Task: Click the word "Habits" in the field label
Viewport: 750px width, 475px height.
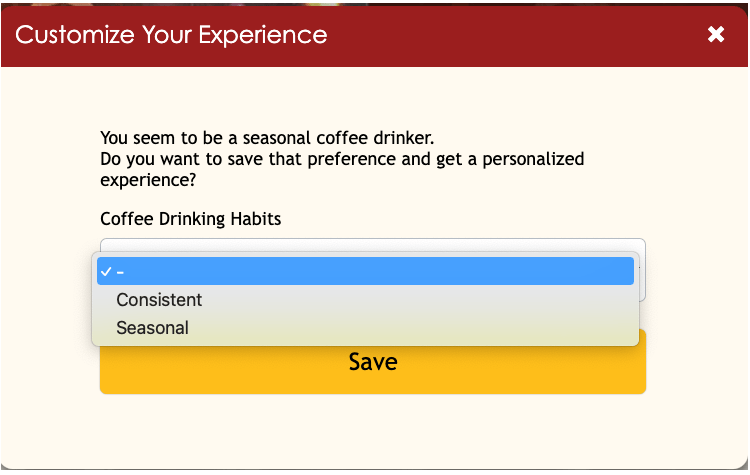Action: click(254, 218)
